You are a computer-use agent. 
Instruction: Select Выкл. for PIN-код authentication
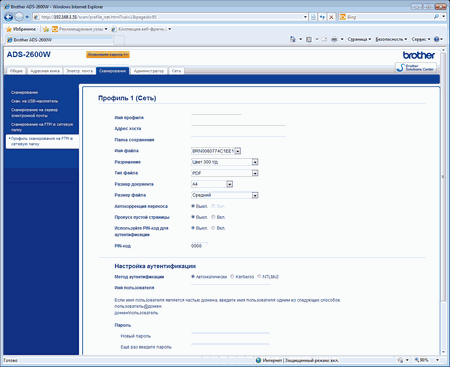193,228
